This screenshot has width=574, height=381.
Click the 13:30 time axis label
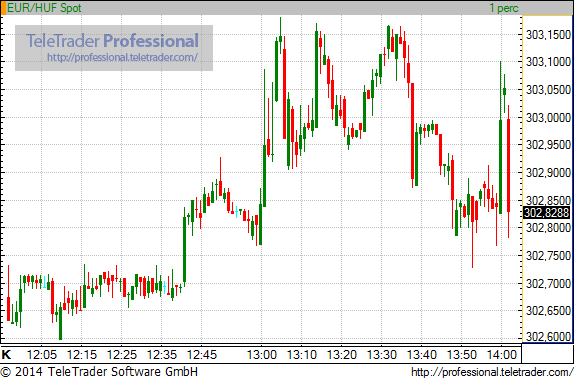click(382, 355)
